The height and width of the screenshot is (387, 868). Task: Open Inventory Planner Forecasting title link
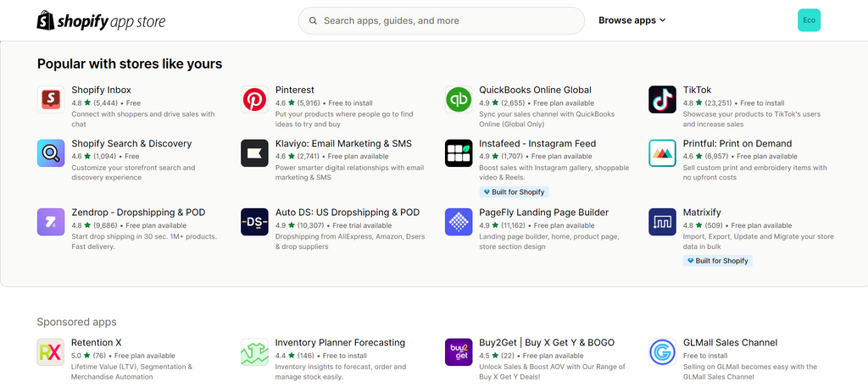click(x=340, y=343)
